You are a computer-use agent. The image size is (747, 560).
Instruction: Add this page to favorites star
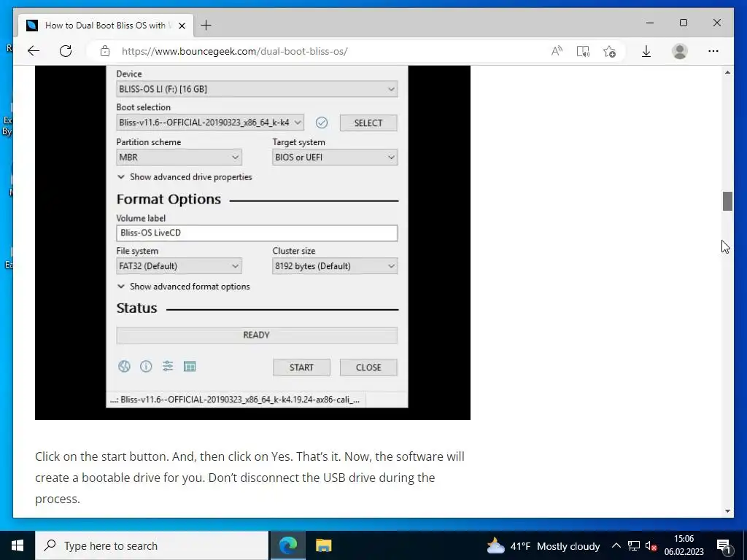point(609,51)
